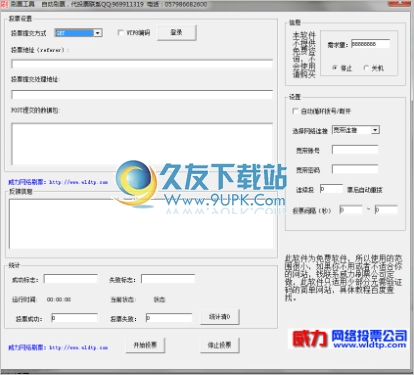This screenshot has height=375, width=414.
Task: Click the consecutive votes before redial field
Action: point(331,189)
